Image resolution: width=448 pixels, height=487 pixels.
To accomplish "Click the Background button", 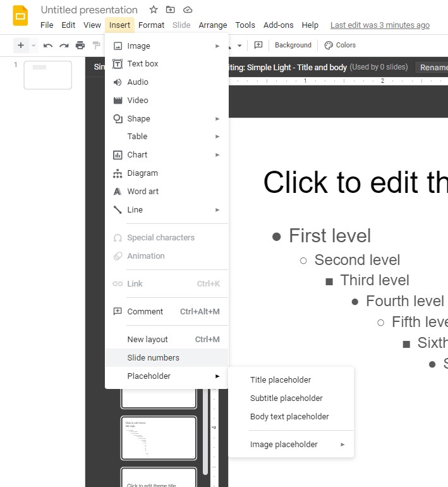I will tap(293, 46).
